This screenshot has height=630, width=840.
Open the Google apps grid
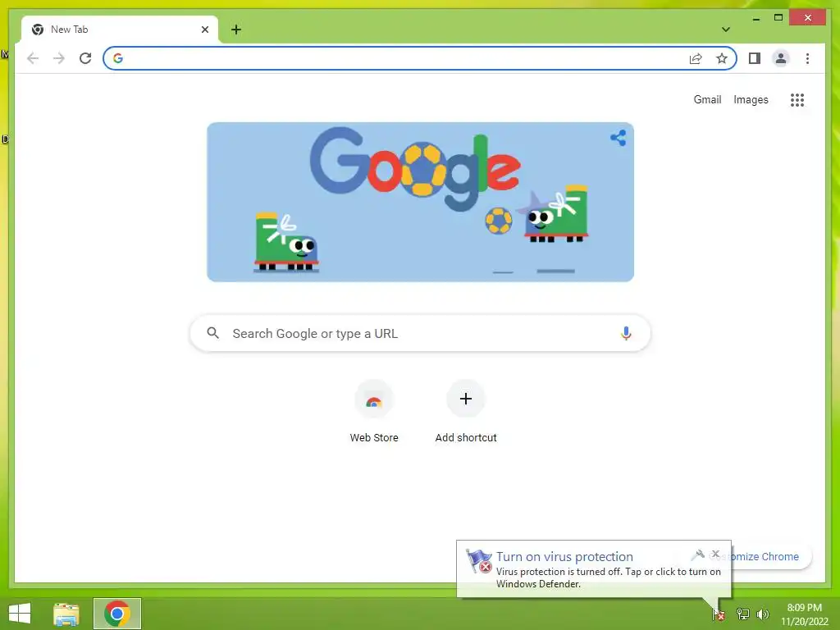[x=797, y=99]
